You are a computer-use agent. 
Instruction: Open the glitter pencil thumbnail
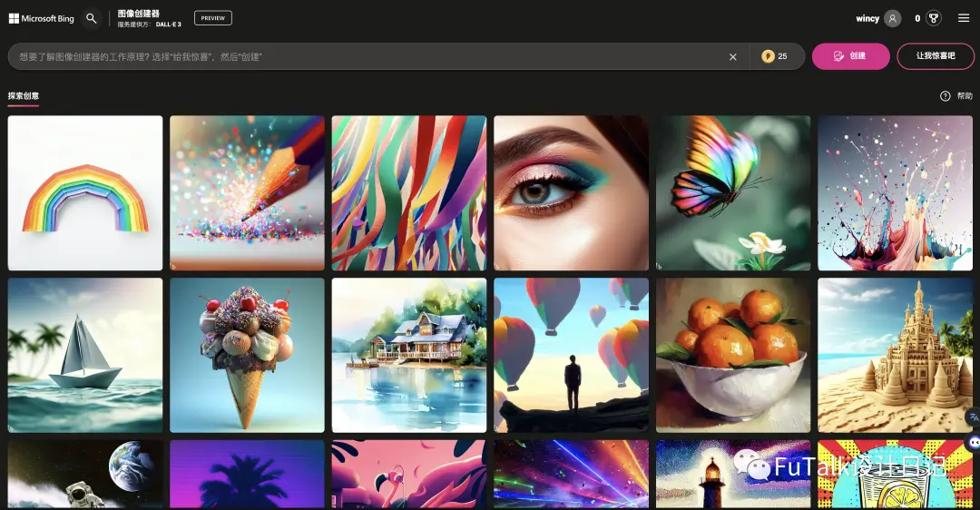click(247, 193)
